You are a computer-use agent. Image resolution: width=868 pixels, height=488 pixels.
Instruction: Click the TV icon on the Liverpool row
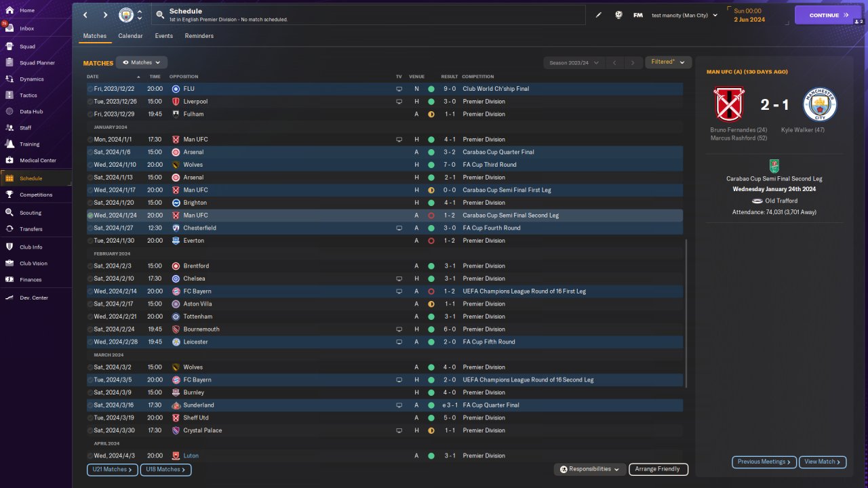coord(399,102)
